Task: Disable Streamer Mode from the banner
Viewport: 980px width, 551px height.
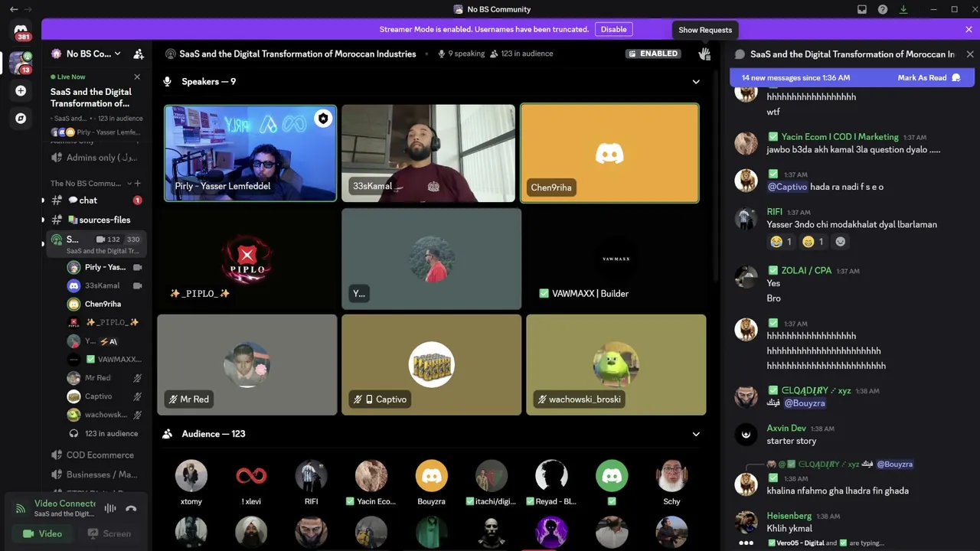Action: 613,29
